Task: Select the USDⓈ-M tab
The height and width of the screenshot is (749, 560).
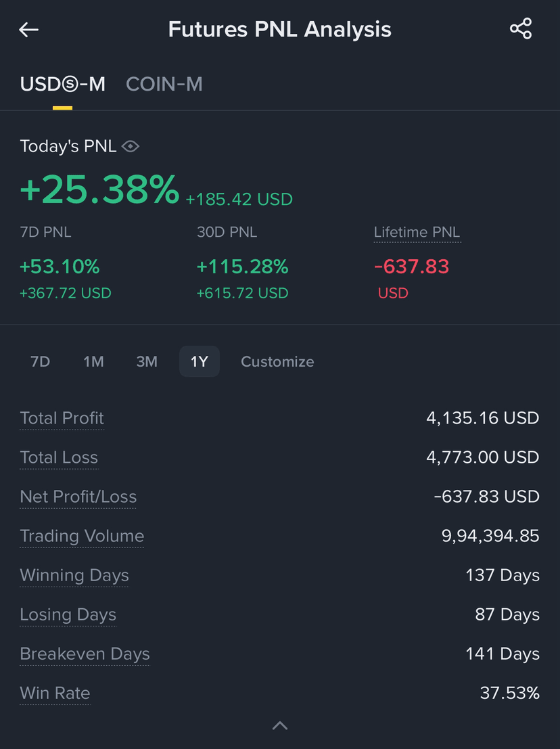Action: click(62, 84)
